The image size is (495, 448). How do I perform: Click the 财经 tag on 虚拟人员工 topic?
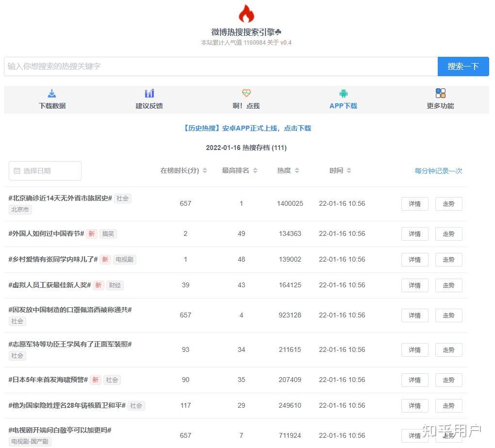click(115, 285)
